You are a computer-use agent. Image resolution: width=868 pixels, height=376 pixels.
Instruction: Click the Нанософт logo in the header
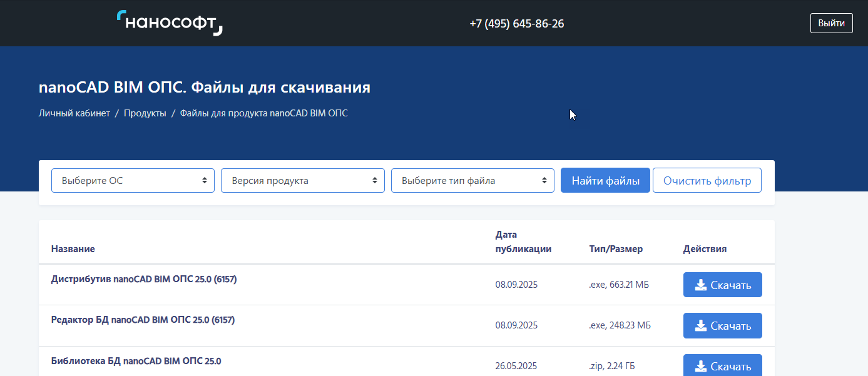click(170, 23)
